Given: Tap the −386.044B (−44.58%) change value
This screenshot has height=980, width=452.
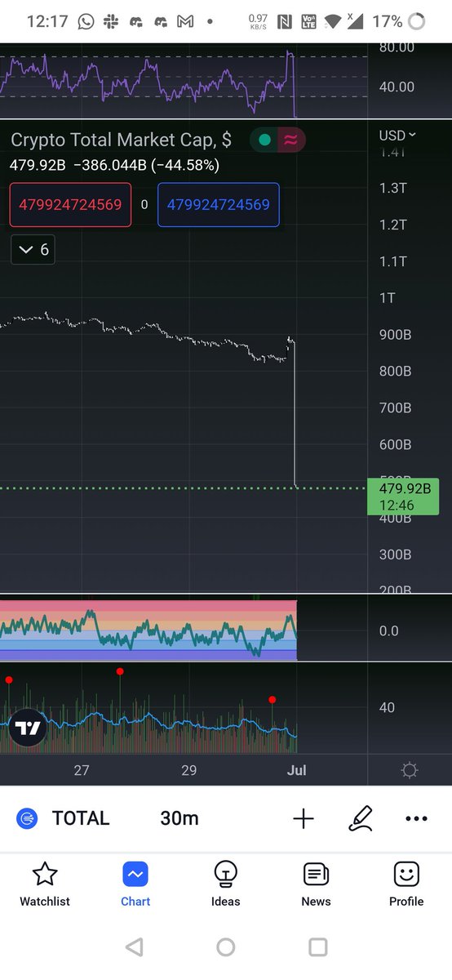Looking at the screenshot, I should [x=146, y=165].
